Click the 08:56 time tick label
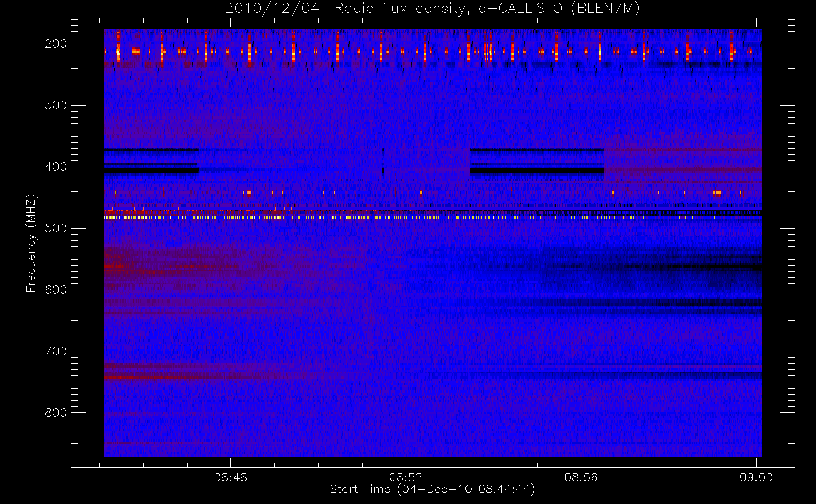The height and width of the screenshot is (504, 816). pyautogui.click(x=581, y=477)
